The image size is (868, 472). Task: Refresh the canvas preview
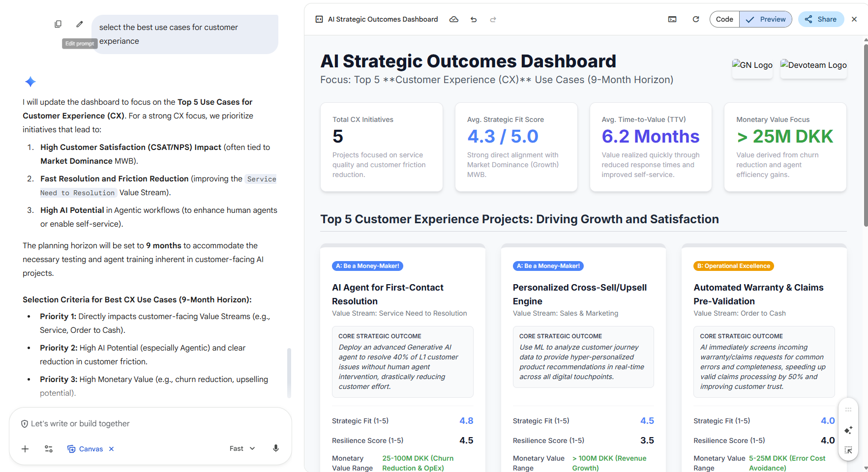coord(696,19)
